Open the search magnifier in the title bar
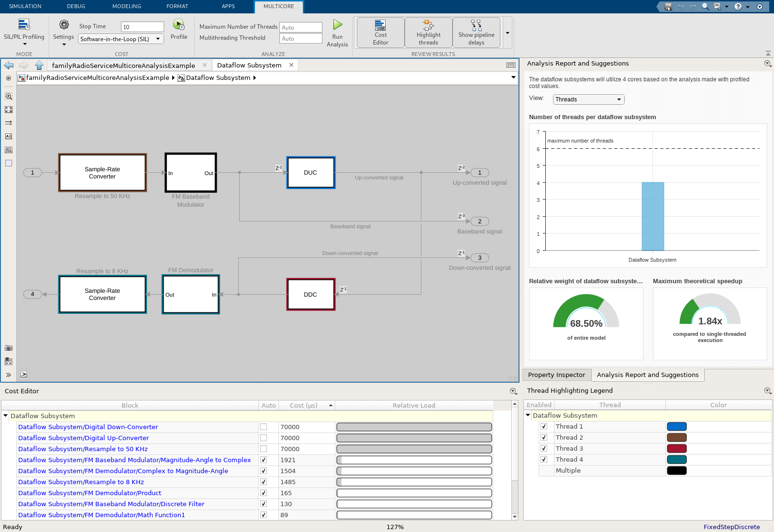774x532 pixels. click(705, 7)
